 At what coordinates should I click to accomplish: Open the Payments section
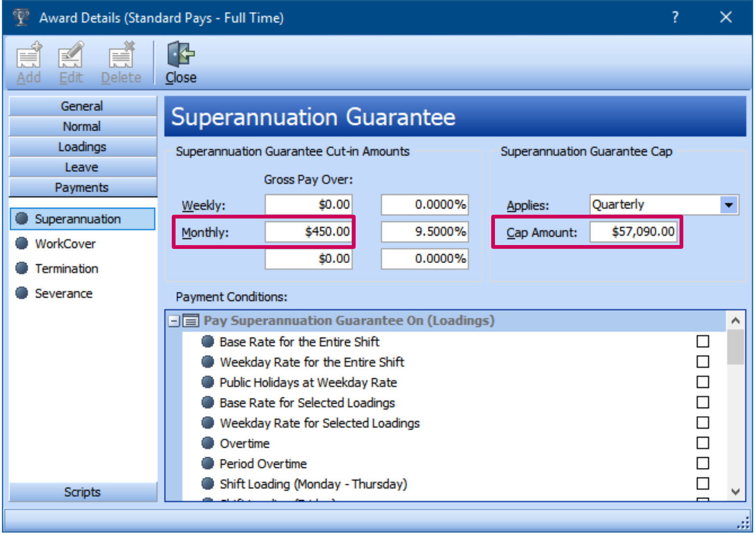pos(82,187)
